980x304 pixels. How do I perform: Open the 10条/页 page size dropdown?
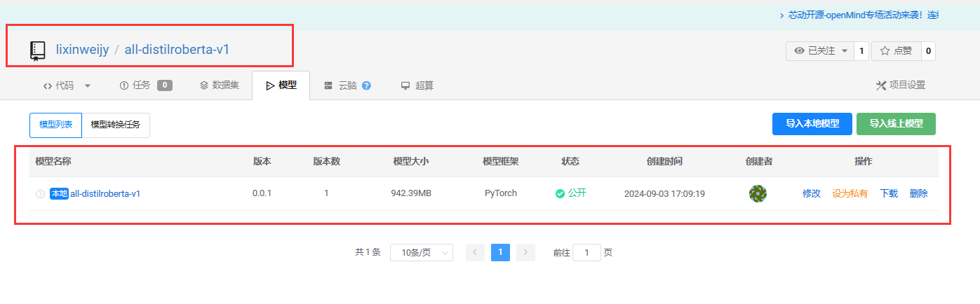pos(421,253)
